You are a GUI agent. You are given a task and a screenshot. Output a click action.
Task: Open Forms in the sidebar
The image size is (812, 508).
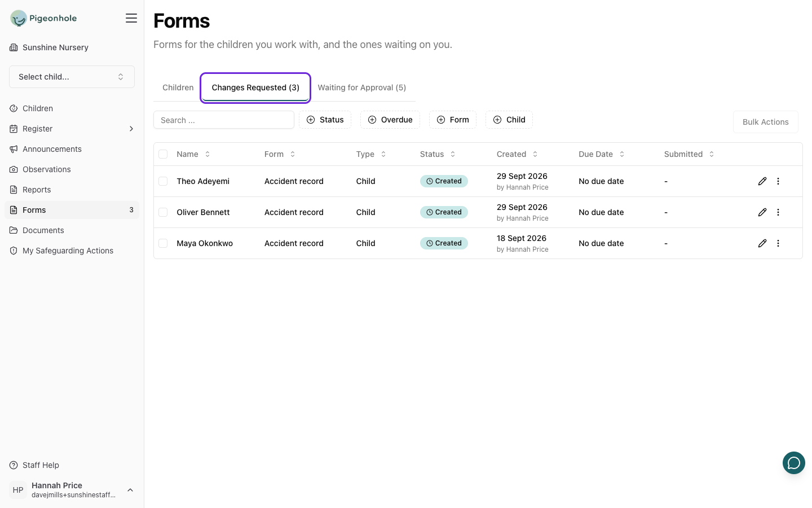click(72, 210)
